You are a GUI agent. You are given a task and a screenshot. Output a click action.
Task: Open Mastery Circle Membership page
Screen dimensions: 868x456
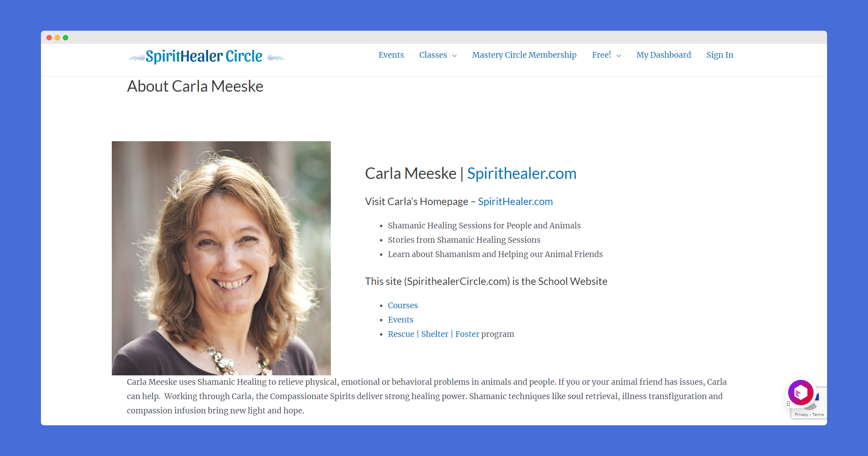coord(524,55)
